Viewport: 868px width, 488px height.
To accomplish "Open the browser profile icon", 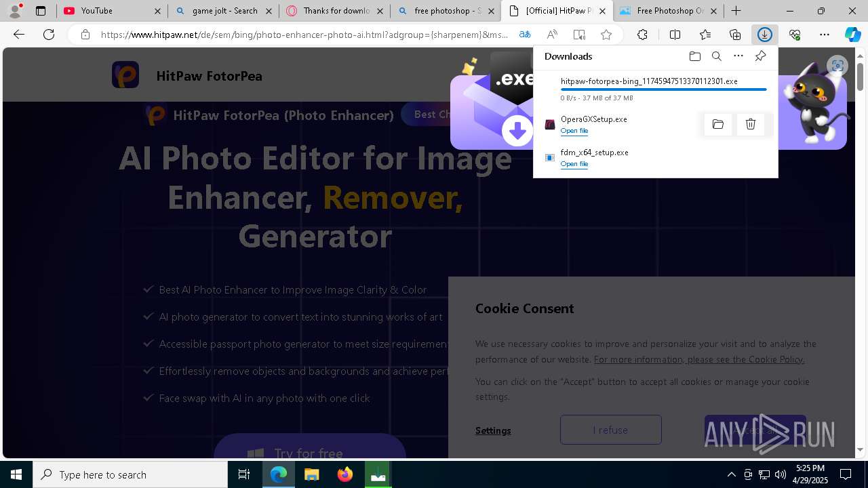I will (15, 11).
